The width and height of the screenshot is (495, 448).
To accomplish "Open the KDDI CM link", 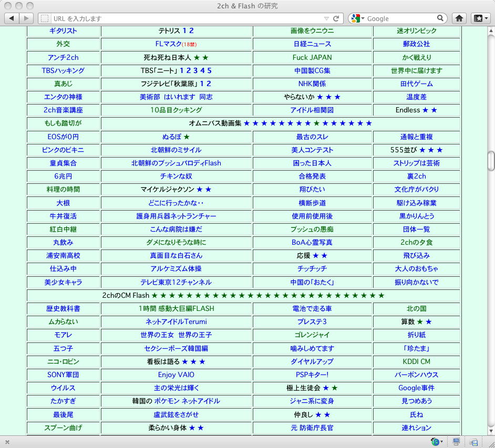I will [x=416, y=361].
